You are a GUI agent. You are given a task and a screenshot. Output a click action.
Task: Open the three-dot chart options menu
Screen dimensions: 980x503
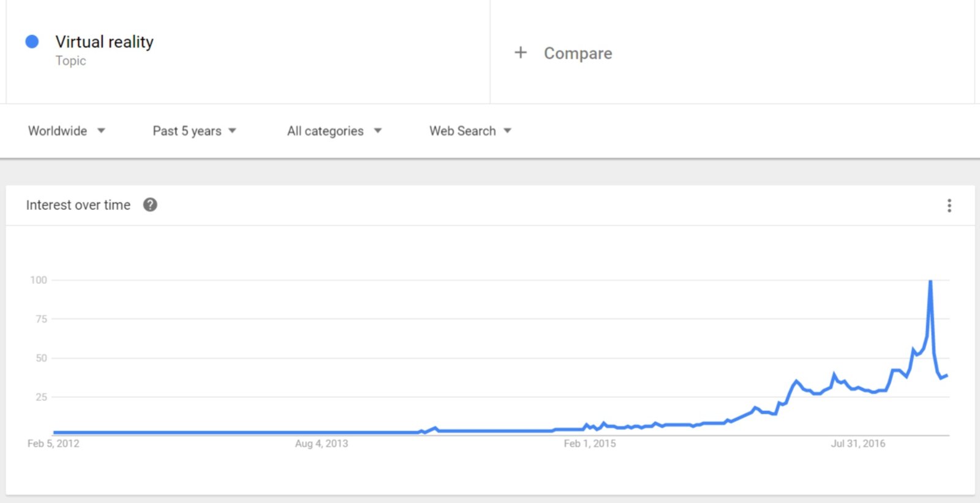pyautogui.click(x=949, y=206)
